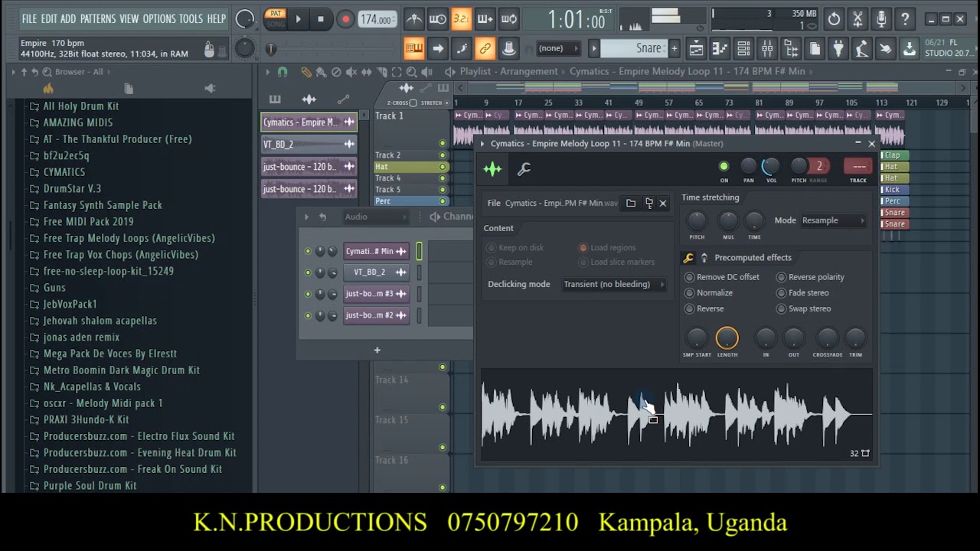This screenshot has height=551, width=980.
Task: Click the LENGTH knob
Action: coord(727,337)
